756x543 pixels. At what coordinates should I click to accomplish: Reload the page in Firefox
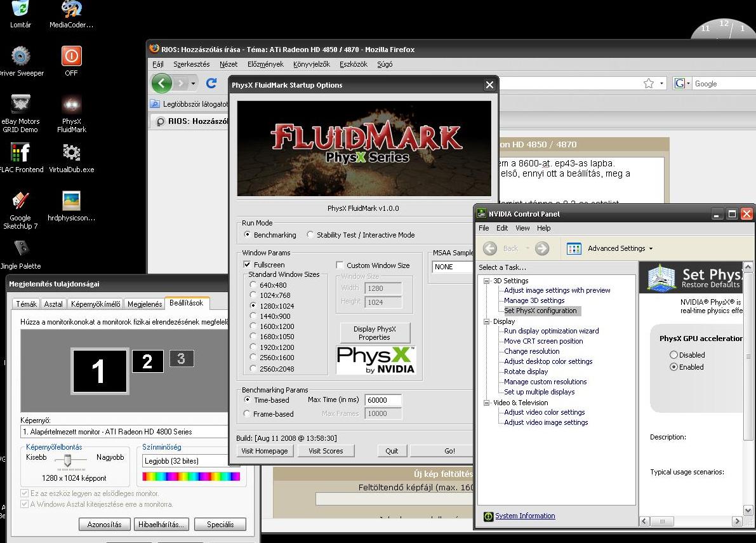[x=211, y=83]
